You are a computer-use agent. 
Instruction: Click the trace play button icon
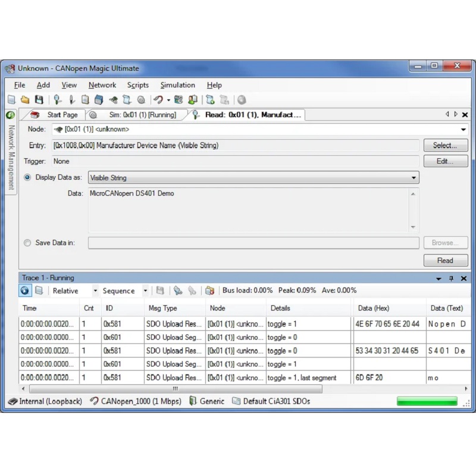(24, 290)
